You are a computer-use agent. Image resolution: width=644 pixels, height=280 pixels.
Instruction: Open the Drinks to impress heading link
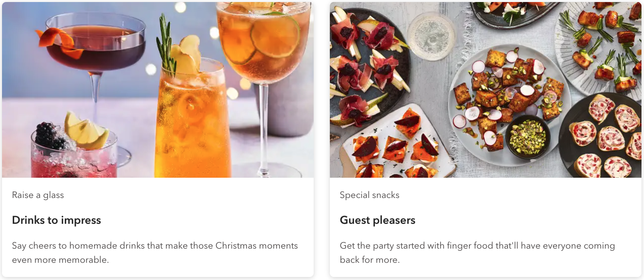pos(57,220)
